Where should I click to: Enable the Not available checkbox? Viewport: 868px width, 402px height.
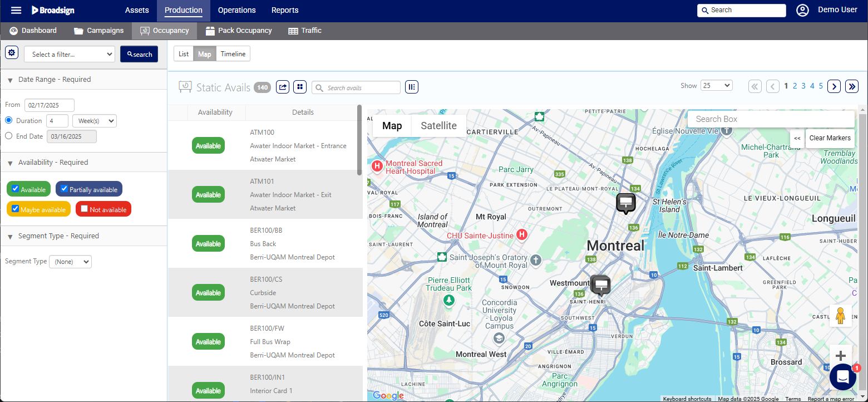tap(85, 209)
